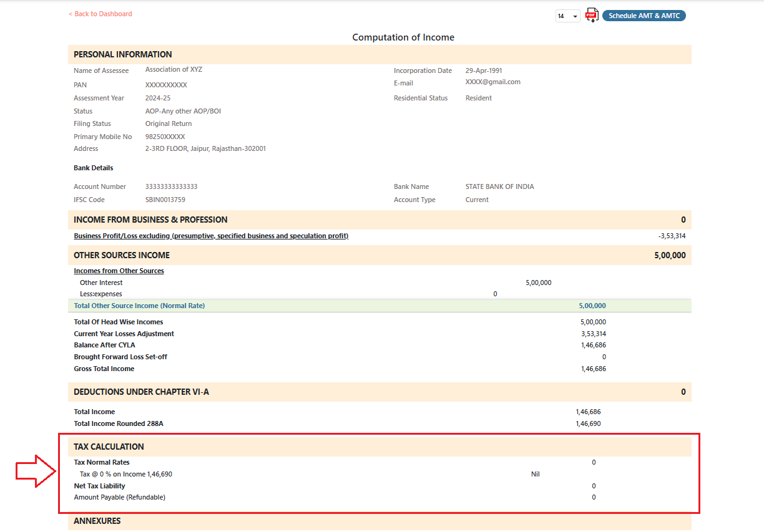
Task: Select bank name STATE BANK OF INDIA
Action: [500, 186]
